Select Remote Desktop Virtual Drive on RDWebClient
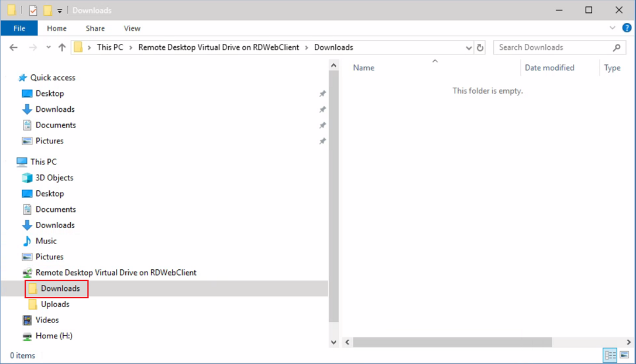Screen dimensions: 636x364 coord(116,273)
